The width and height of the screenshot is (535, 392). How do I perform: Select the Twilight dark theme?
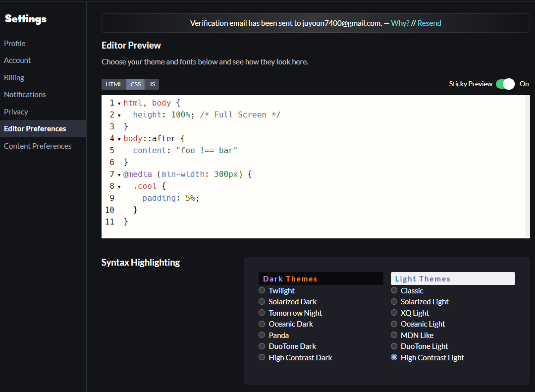coord(262,290)
